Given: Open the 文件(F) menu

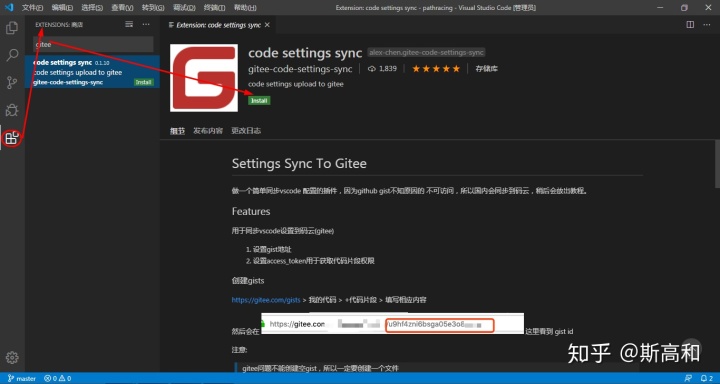Looking at the screenshot, I should coord(32,8).
